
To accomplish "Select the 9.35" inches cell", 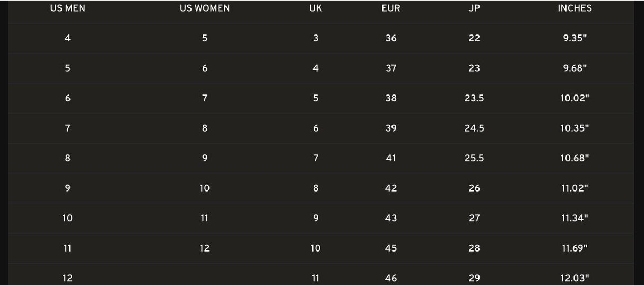I will [x=575, y=38].
